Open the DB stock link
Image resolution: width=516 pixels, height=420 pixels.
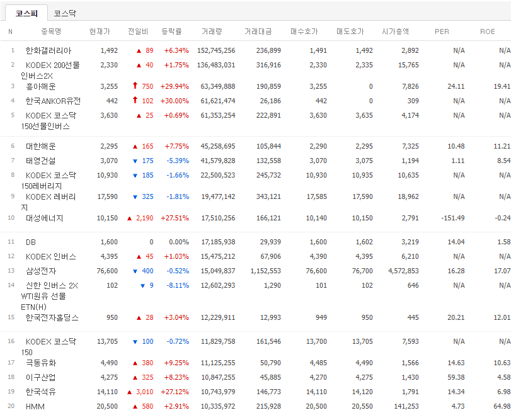point(31,242)
